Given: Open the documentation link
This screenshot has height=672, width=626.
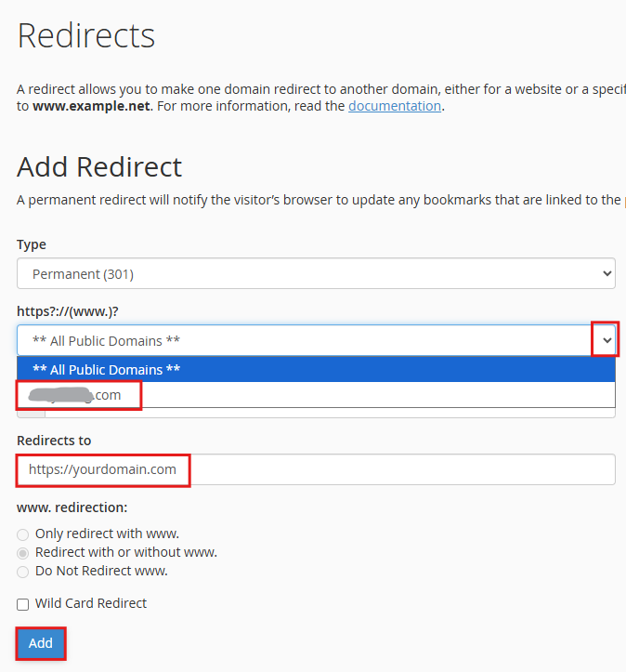Looking at the screenshot, I should coord(395,106).
